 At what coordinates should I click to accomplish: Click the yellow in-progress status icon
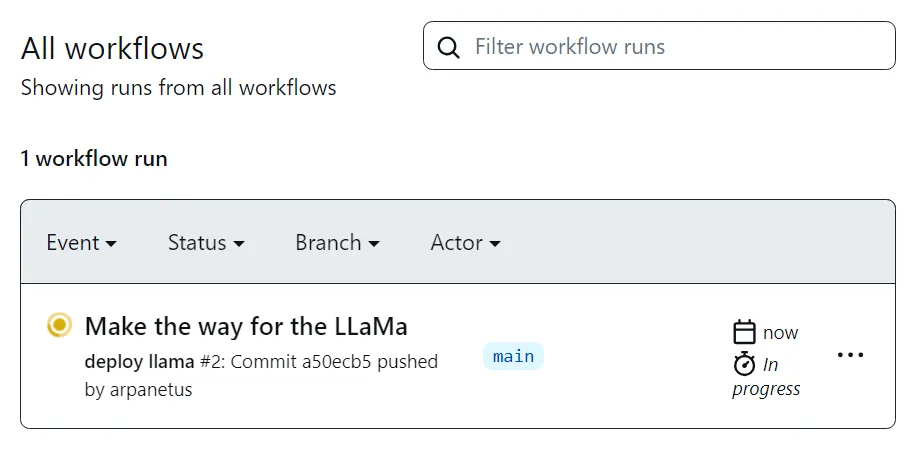point(60,325)
